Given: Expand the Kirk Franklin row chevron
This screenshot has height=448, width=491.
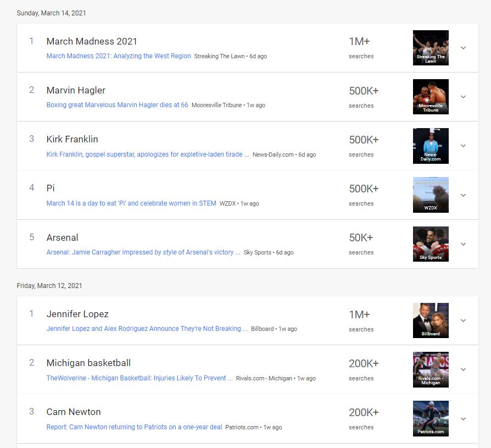Looking at the screenshot, I should 463,146.
